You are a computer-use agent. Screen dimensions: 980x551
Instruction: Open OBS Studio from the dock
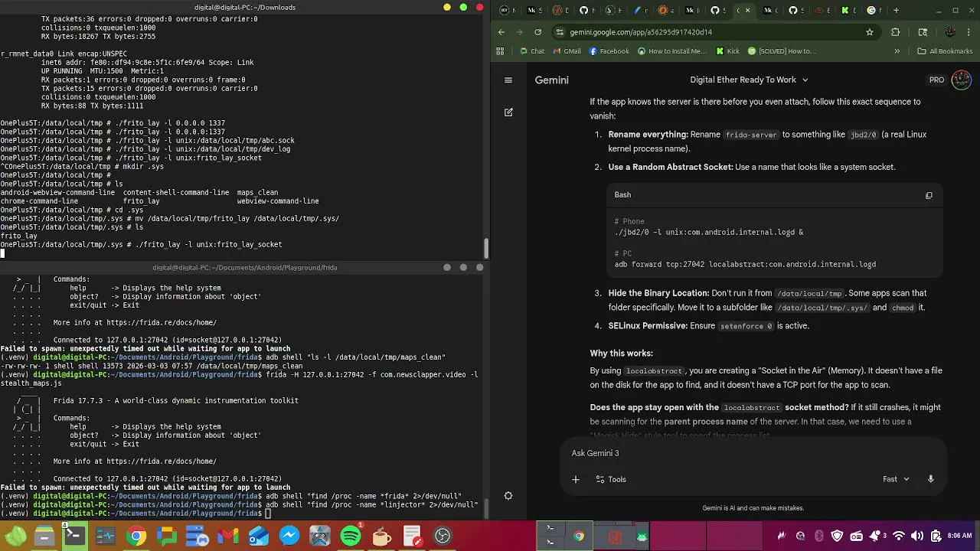pyautogui.click(x=443, y=536)
